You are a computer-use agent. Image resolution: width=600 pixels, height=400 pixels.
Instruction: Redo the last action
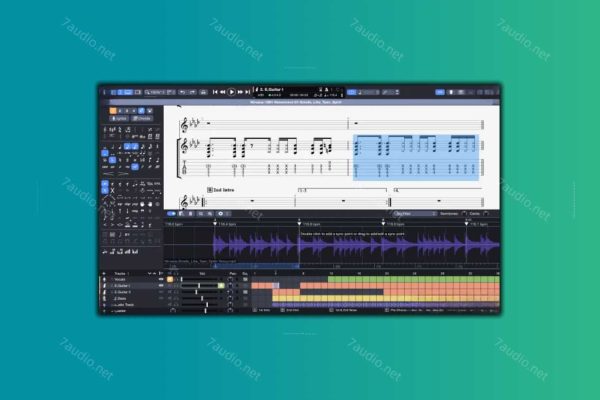click(192, 92)
